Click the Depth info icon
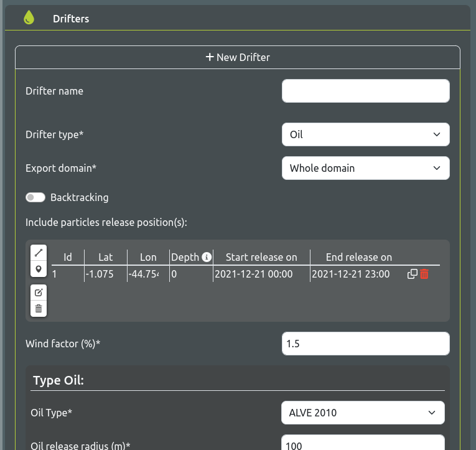Image resolution: width=476 pixels, height=450 pixels. pyautogui.click(x=207, y=257)
